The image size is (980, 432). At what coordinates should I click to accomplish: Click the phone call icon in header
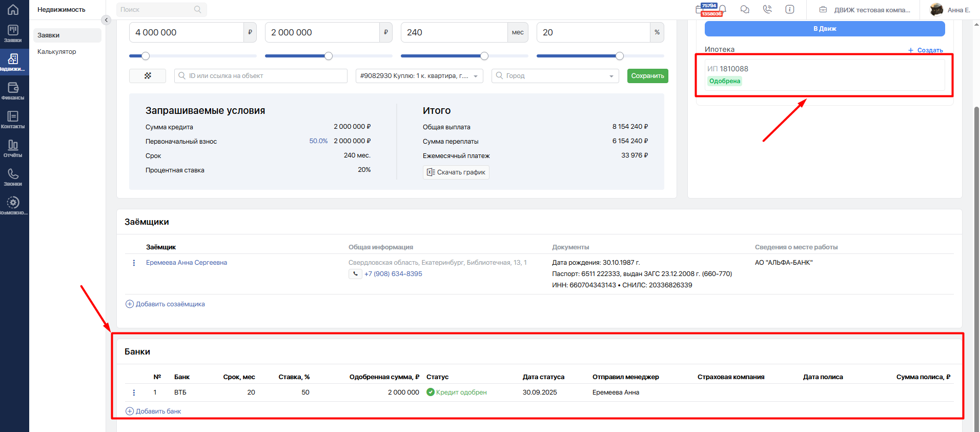coord(767,9)
